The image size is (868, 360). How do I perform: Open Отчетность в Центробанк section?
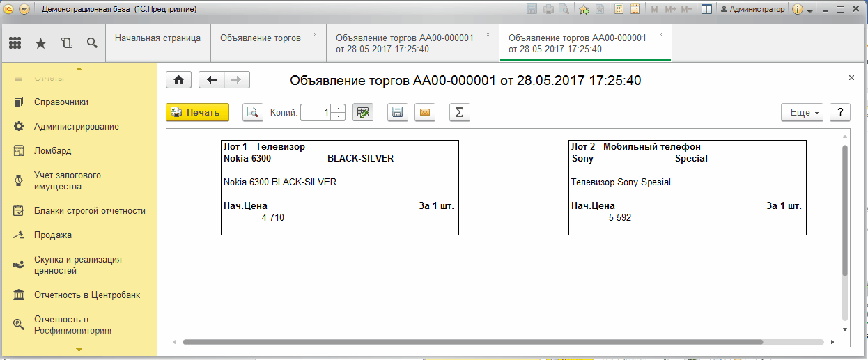(x=79, y=295)
